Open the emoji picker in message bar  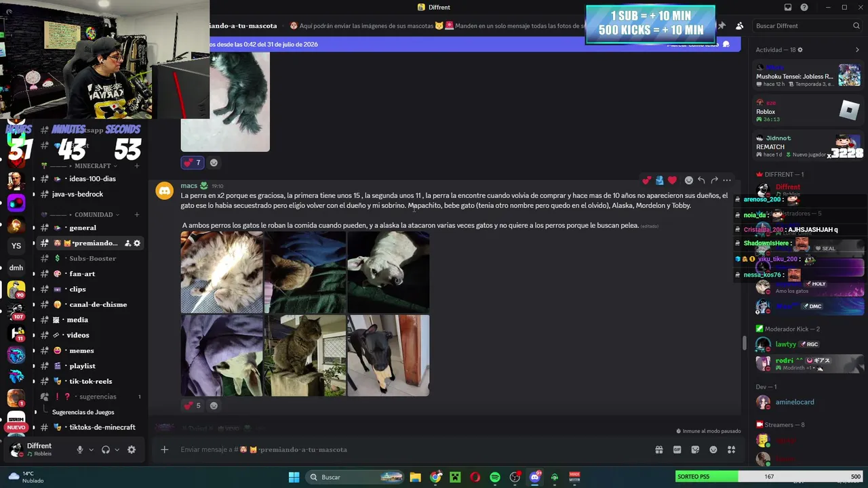coord(713,449)
